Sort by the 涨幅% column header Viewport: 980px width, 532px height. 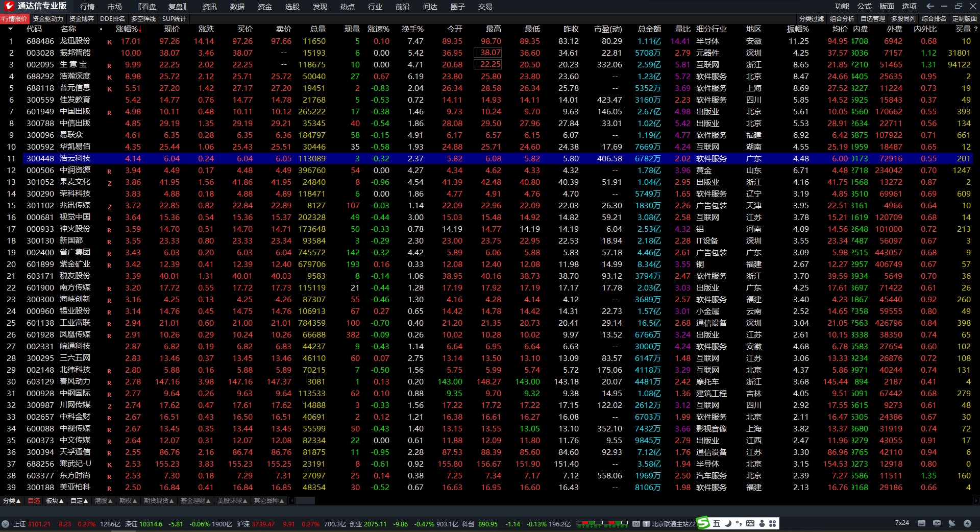click(x=128, y=29)
